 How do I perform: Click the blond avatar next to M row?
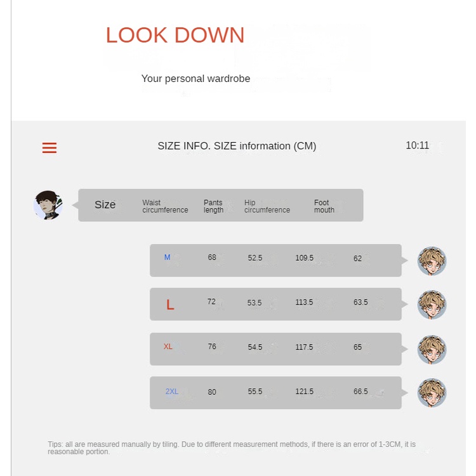coord(432,261)
